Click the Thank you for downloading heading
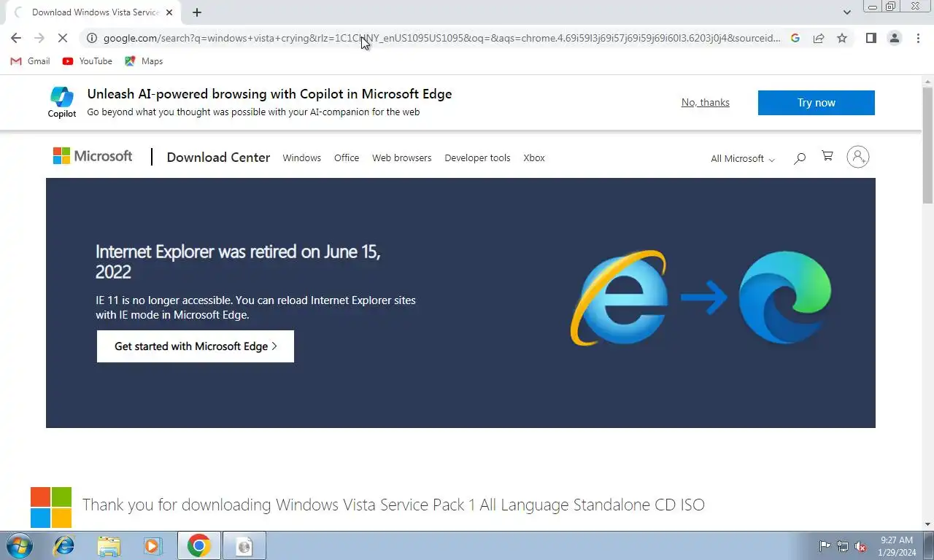The image size is (934, 560). tap(393, 505)
